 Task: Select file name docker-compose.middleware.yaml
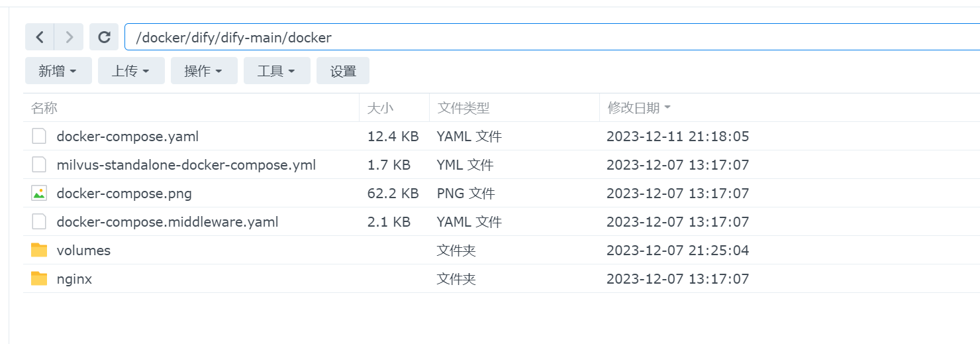coord(168,222)
